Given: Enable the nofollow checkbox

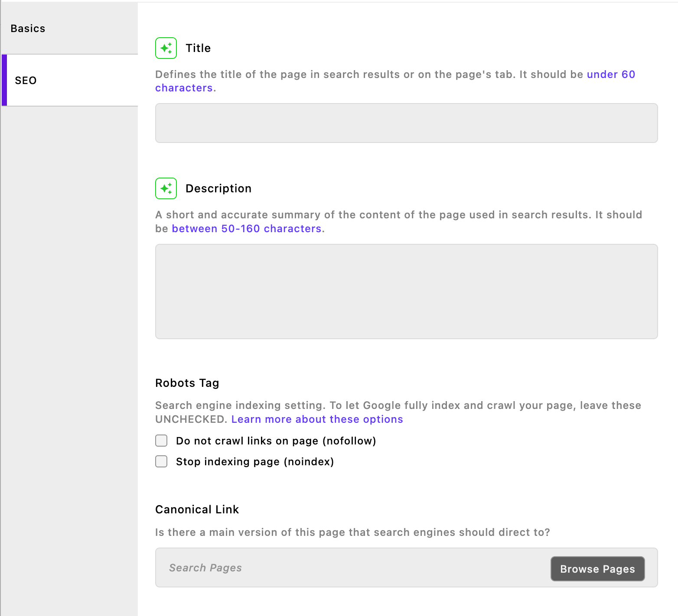Looking at the screenshot, I should pyautogui.click(x=161, y=441).
